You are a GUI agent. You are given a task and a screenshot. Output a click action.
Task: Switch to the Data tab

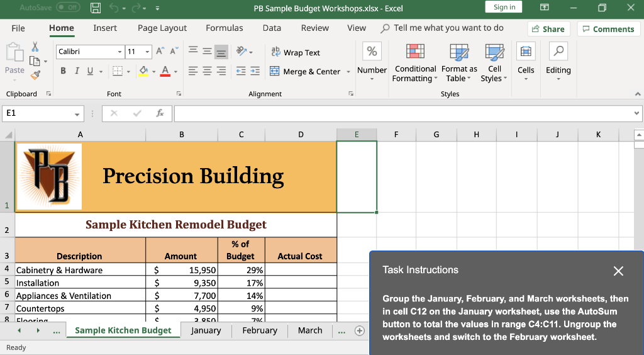coord(272,28)
